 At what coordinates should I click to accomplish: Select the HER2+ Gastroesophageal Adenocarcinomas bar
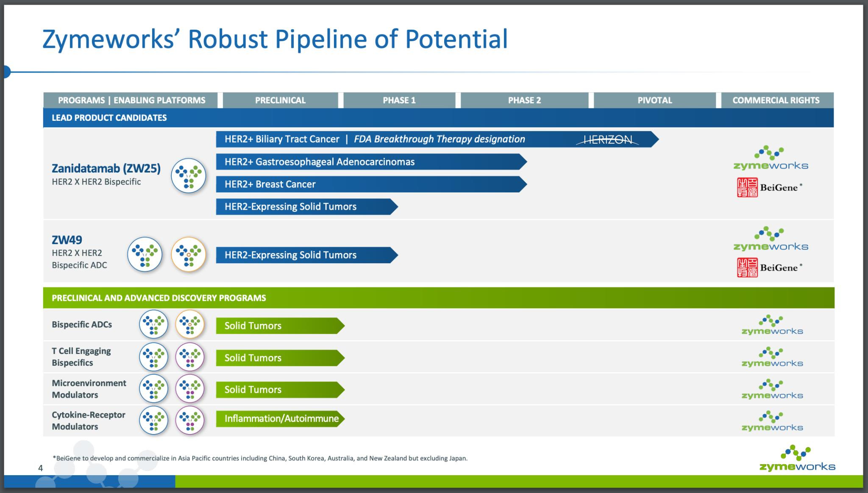[371, 162]
